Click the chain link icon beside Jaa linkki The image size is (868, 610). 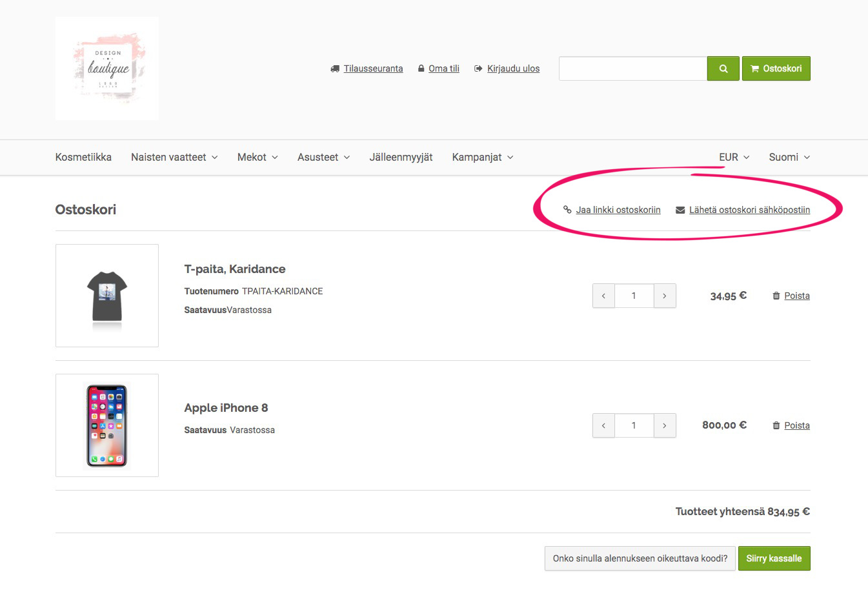[x=567, y=210]
